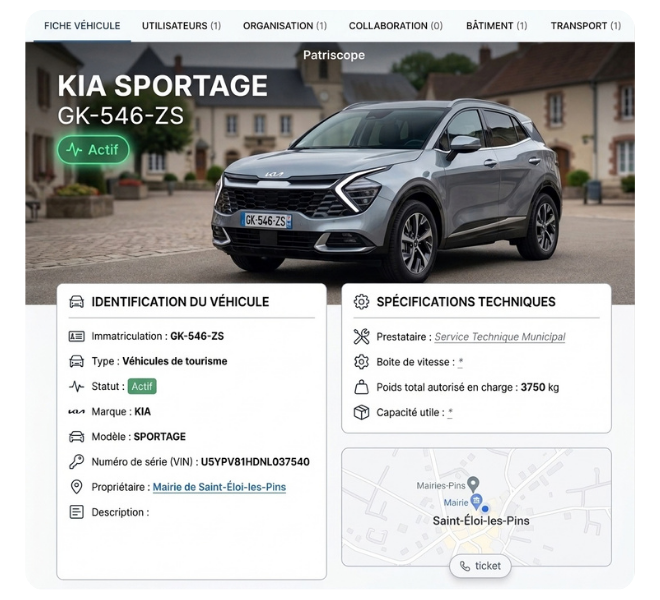Click the 3750 kg weight value
660x600 pixels.
(540, 387)
